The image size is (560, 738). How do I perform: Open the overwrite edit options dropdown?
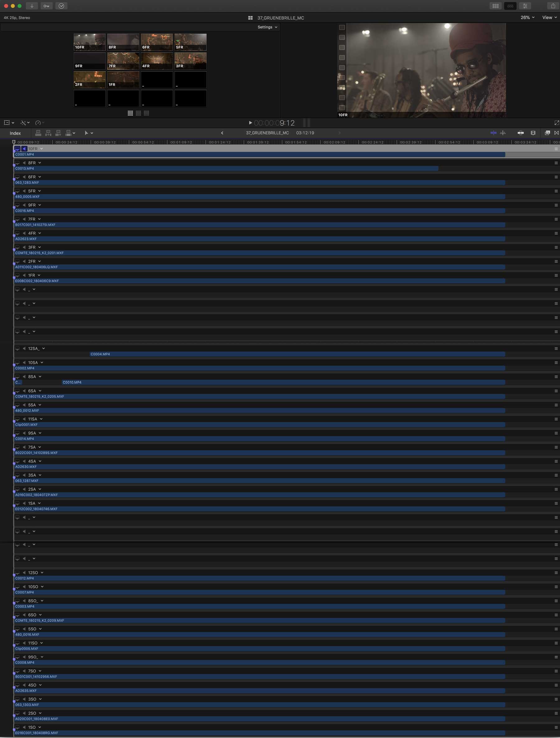[x=74, y=133]
